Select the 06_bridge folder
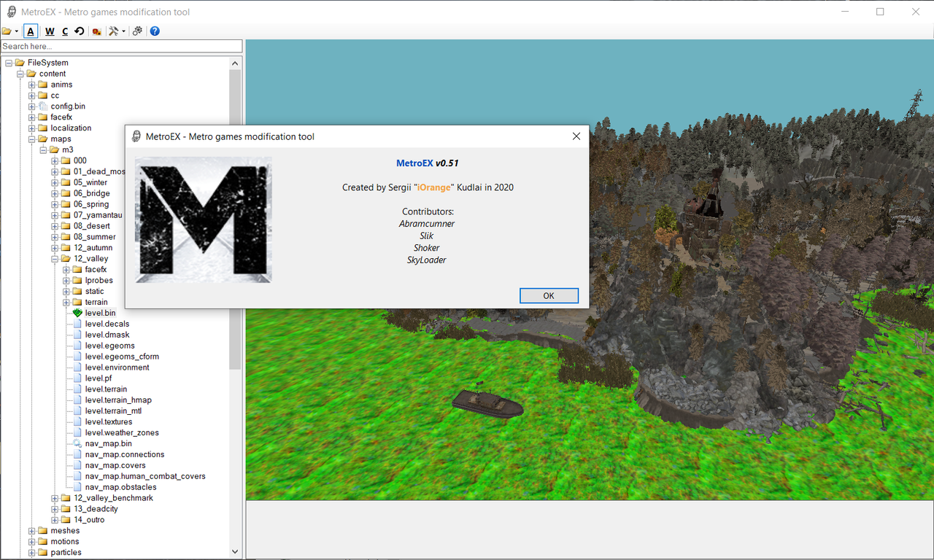This screenshot has height=560, width=934. pyautogui.click(x=91, y=193)
